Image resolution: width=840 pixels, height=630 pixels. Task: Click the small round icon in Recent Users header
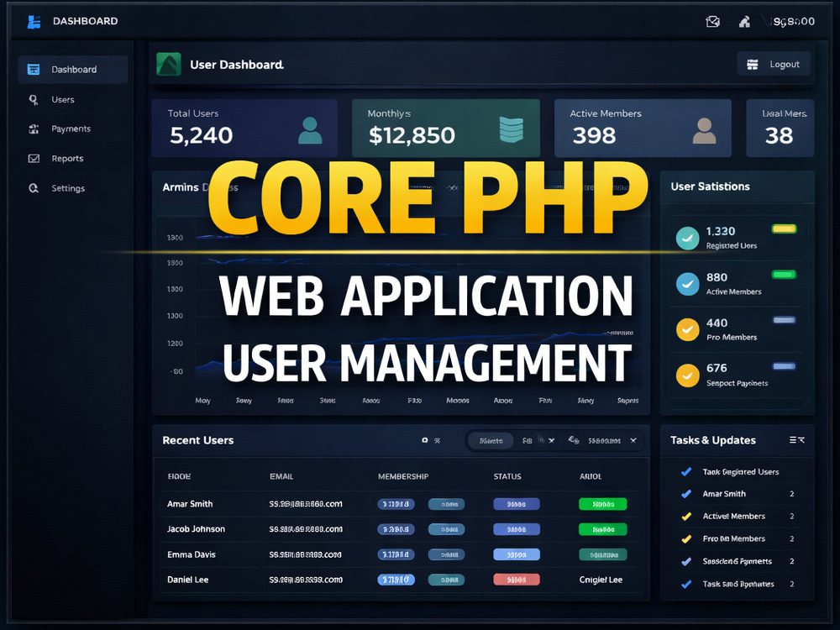pyautogui.click(x=425, y=440)
